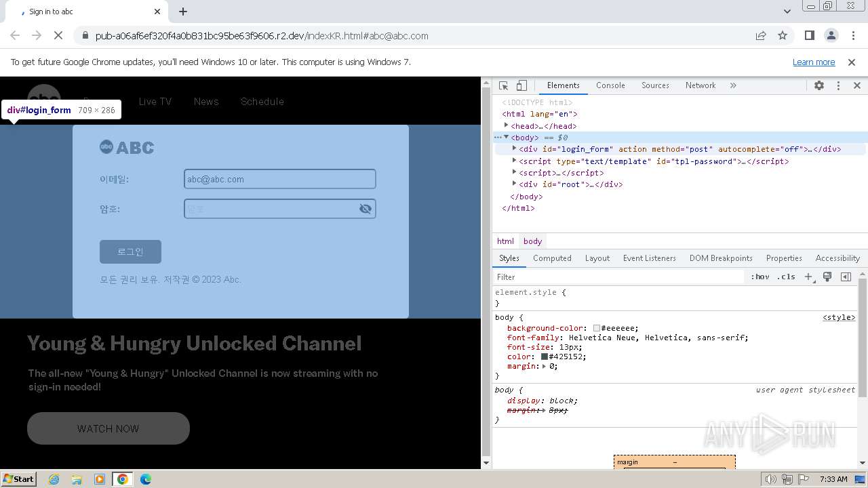Launch Internet Explorer from taskbar
Screen dimensions: 868x488
coord(54,479)
